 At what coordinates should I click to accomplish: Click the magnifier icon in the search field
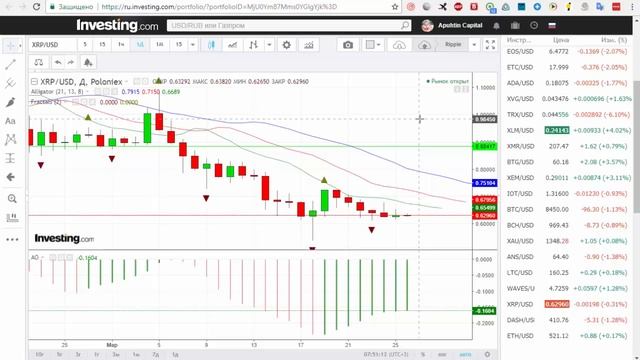405,25
